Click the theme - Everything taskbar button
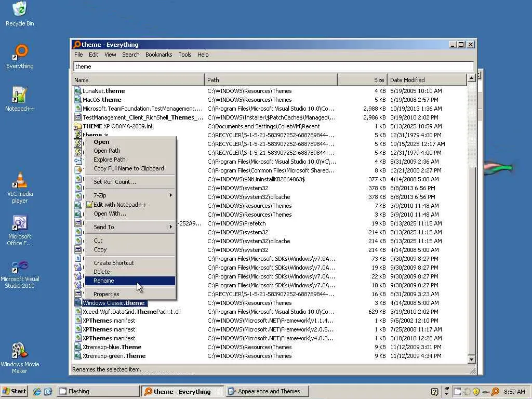The height and width of the screenshot is (399, 532). pyautogui.click(x=182, y=392)
